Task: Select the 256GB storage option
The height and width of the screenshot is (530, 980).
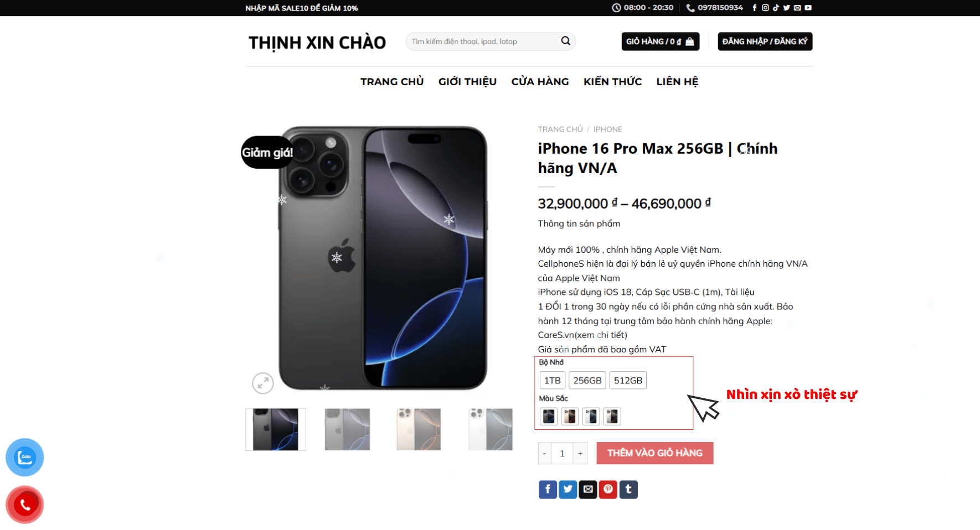Action: click(587, 381)
